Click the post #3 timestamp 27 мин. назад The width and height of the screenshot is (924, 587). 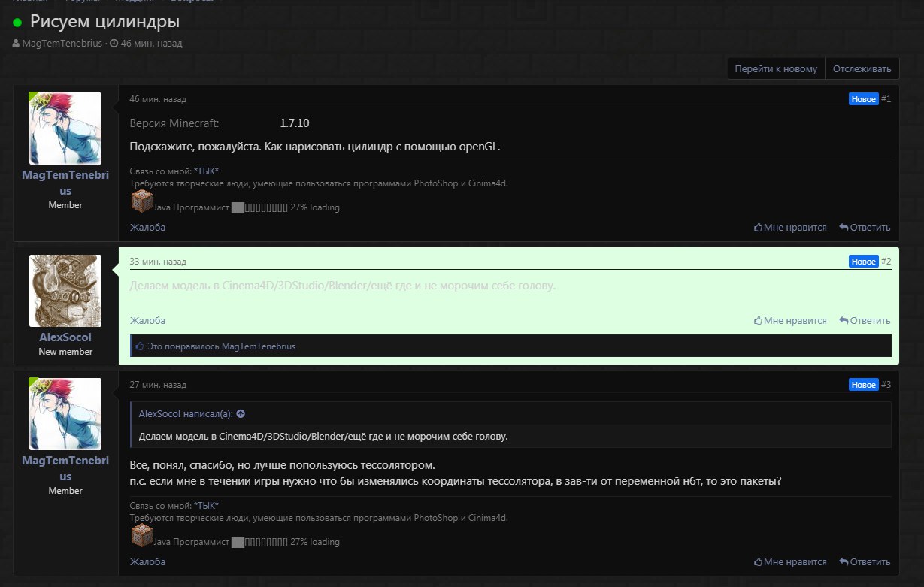coord(158,385)
